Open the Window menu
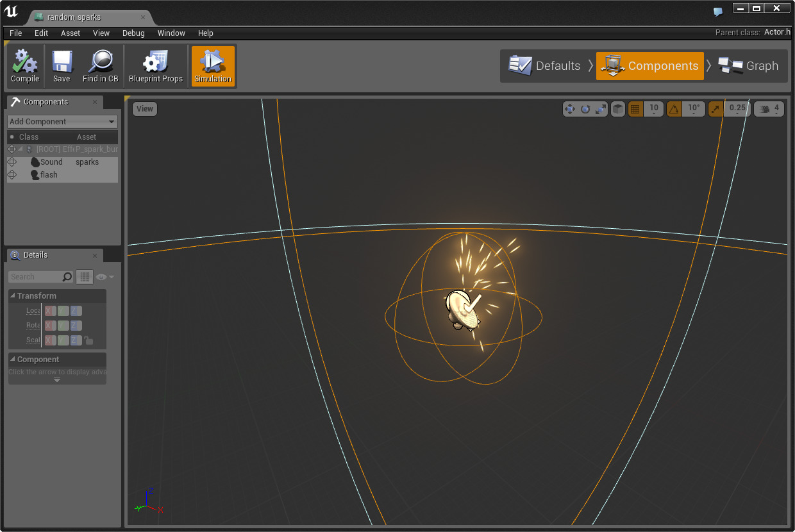This screenshot has height=532, width=795. pos(171,33)
